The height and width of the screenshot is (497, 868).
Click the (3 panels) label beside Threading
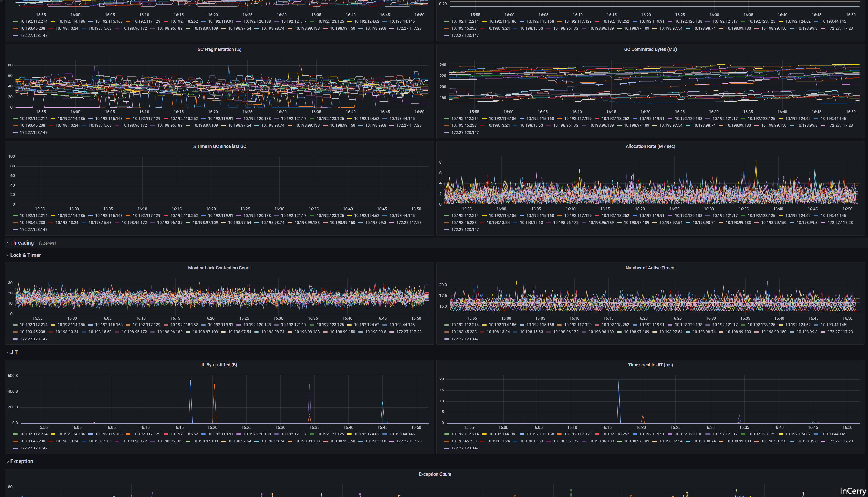coord(48,243)
